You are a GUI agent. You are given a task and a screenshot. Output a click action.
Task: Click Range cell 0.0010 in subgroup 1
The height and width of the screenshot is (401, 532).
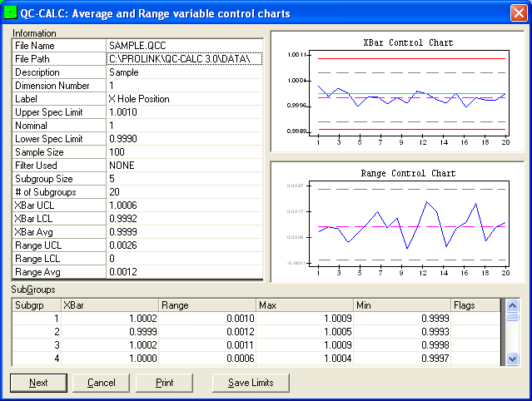[207, 319]
